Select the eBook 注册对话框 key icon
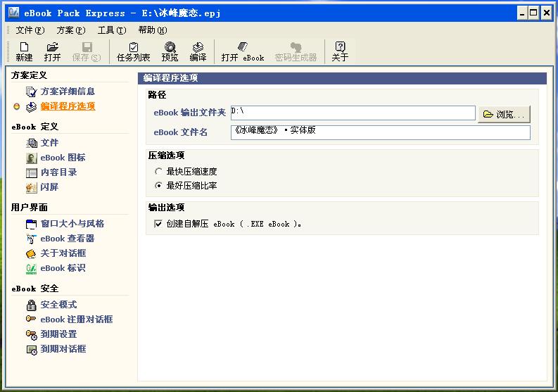Image resolution: width=558 pixels, height=392 pixels. (x=31, y=319)
